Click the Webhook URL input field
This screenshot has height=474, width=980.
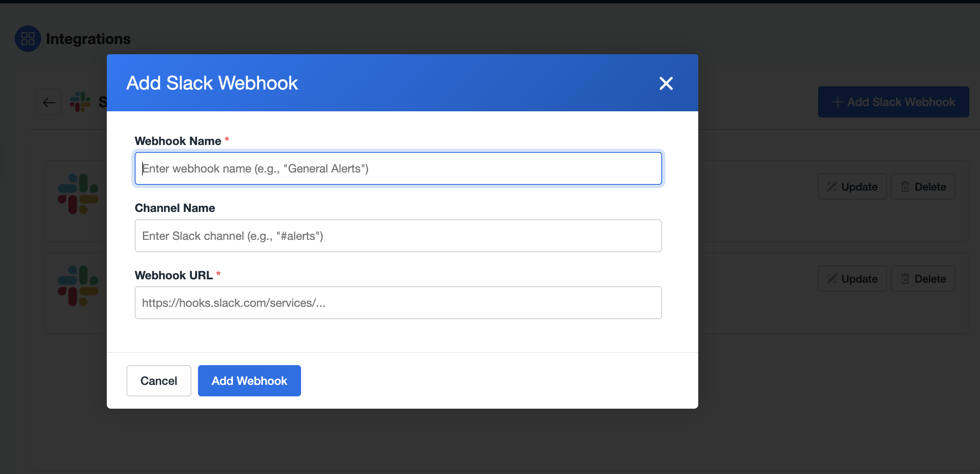398,303
